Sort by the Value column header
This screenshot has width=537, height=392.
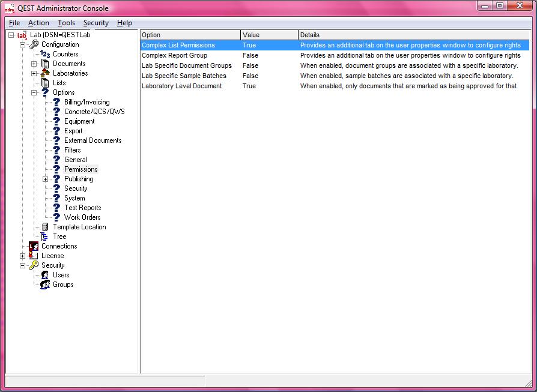click(x=269, y=35)
